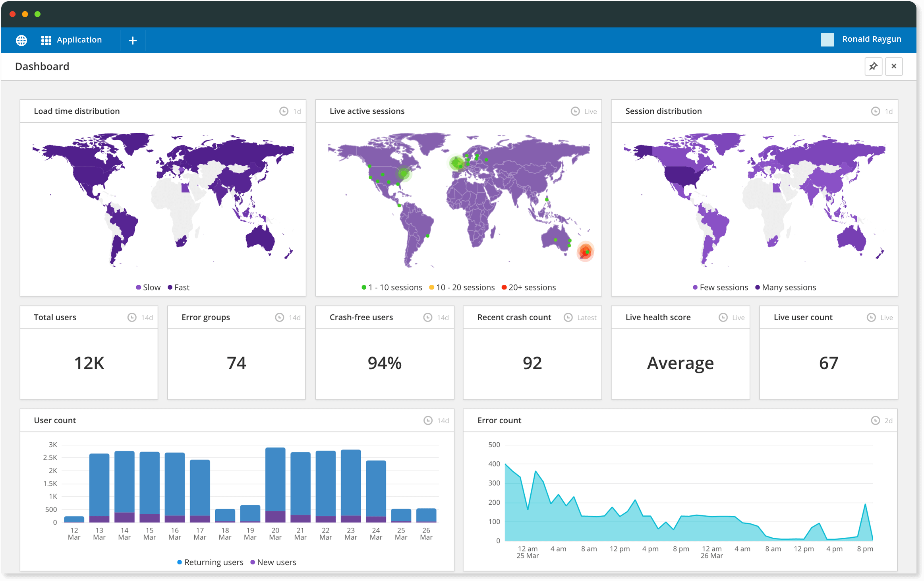Viewport: 924px width, 581px height.
Task: Select the Dashboard tab header
Action: click(42, 66)
